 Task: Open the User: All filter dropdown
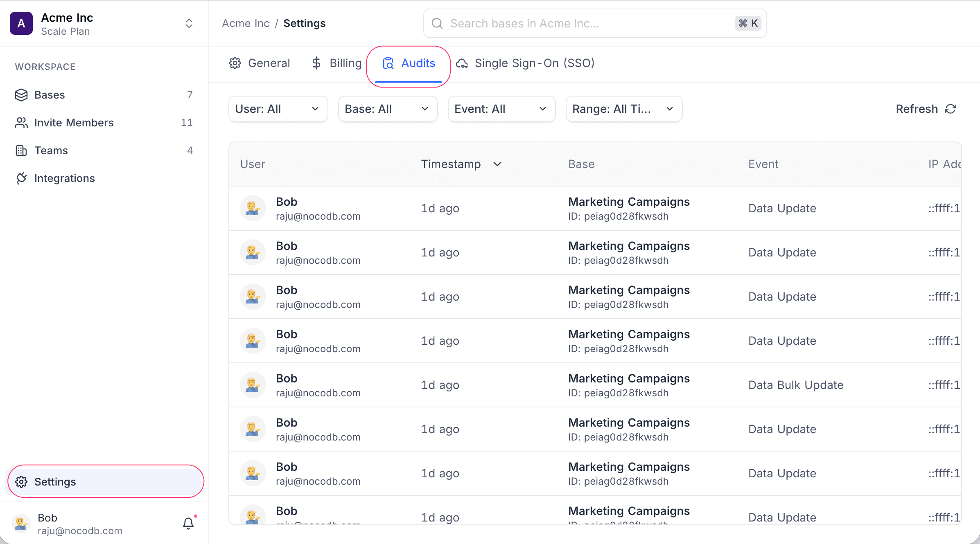coord(278,109)
